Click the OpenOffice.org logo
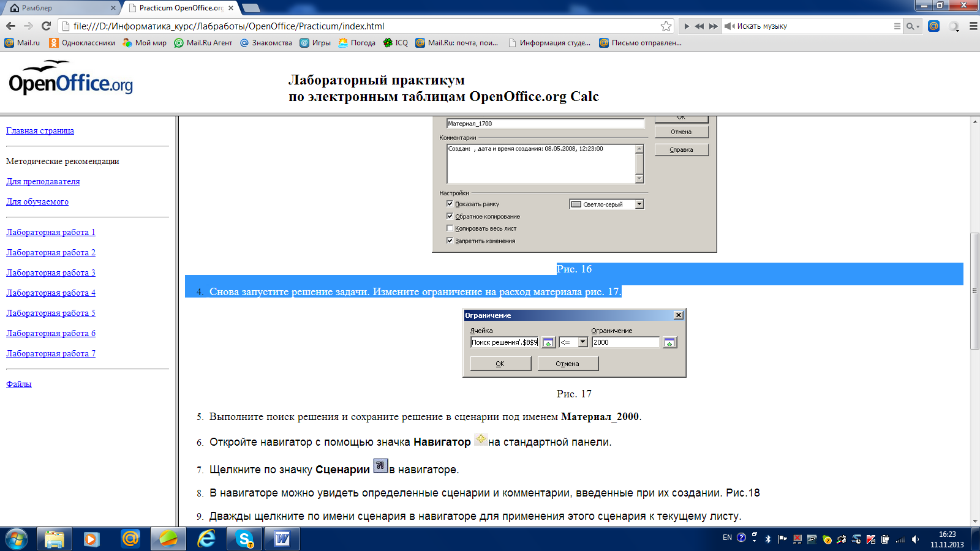This screenshot has height=551, width=980. [70, 78]
